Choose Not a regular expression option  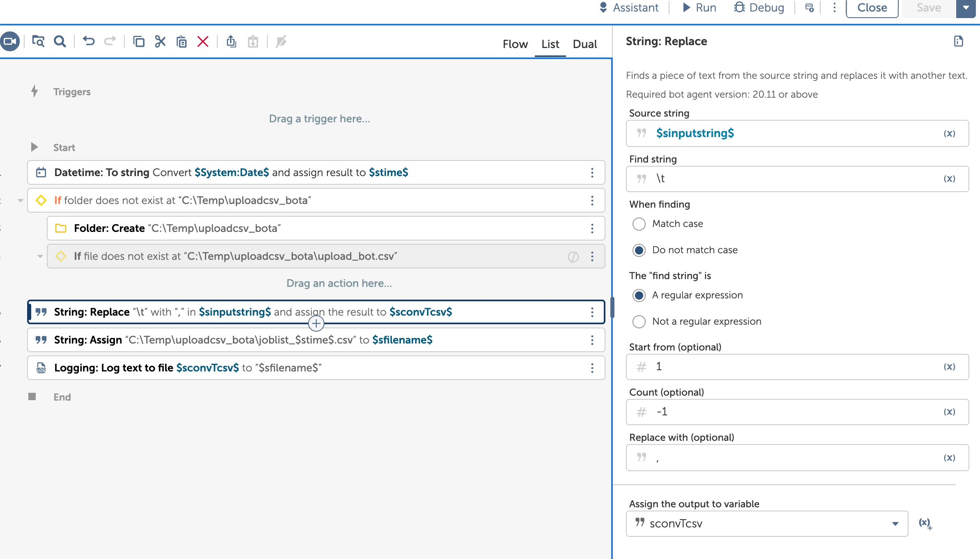(x=639, y=322)
